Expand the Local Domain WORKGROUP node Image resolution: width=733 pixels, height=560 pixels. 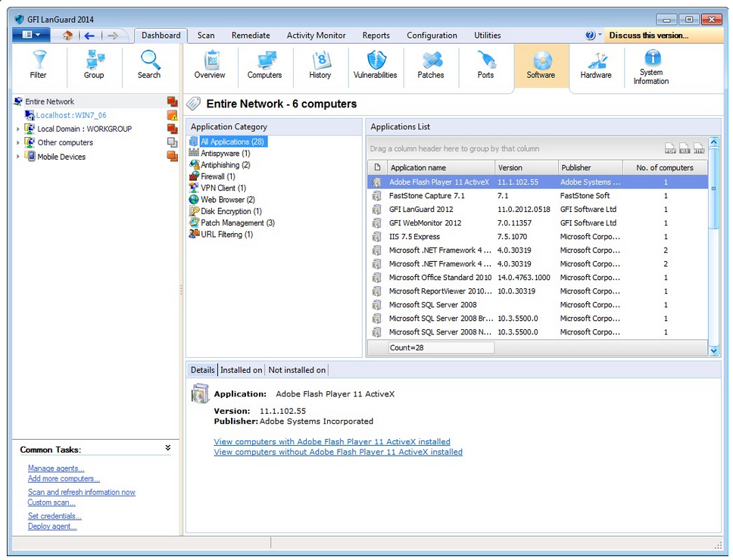(x=18, y=129)
